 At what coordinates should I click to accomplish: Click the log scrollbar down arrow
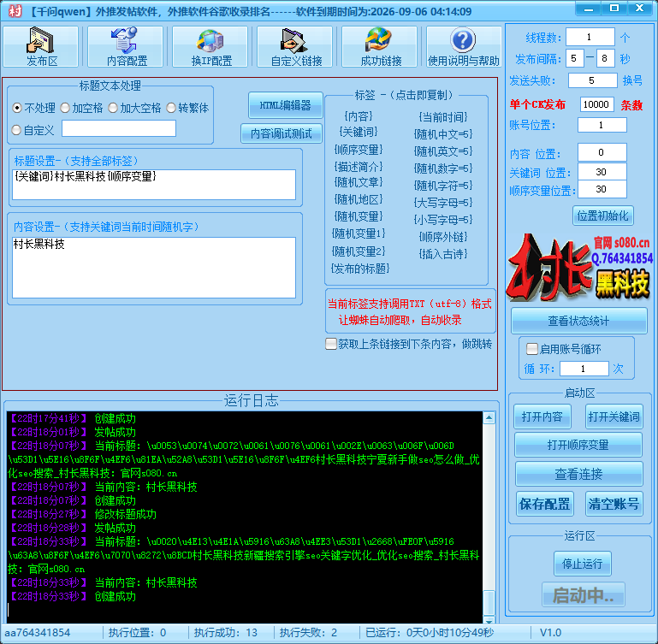pyautogui.click(x=489, y=621)
